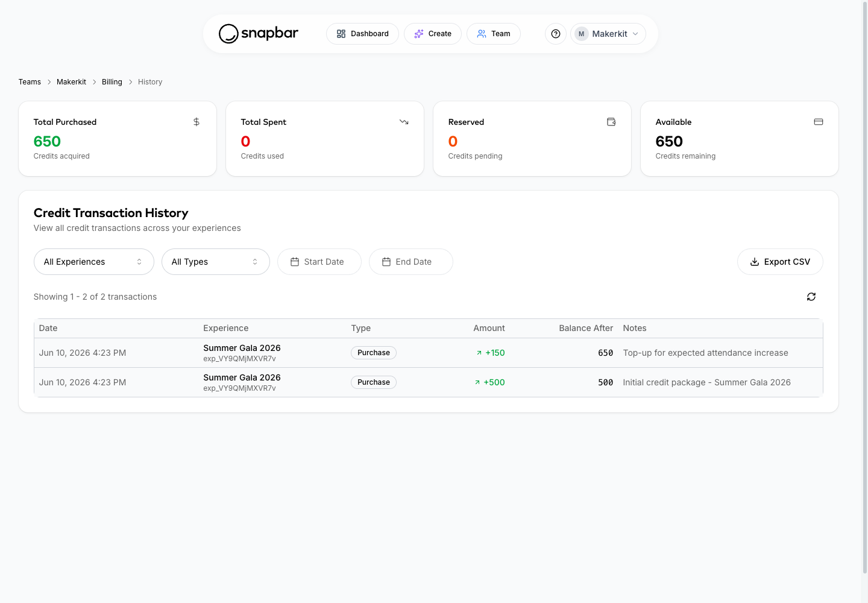The image size is (868, 603).
Task: Select Summer Gala 2026 in +150 row
Action: (242, 348)
